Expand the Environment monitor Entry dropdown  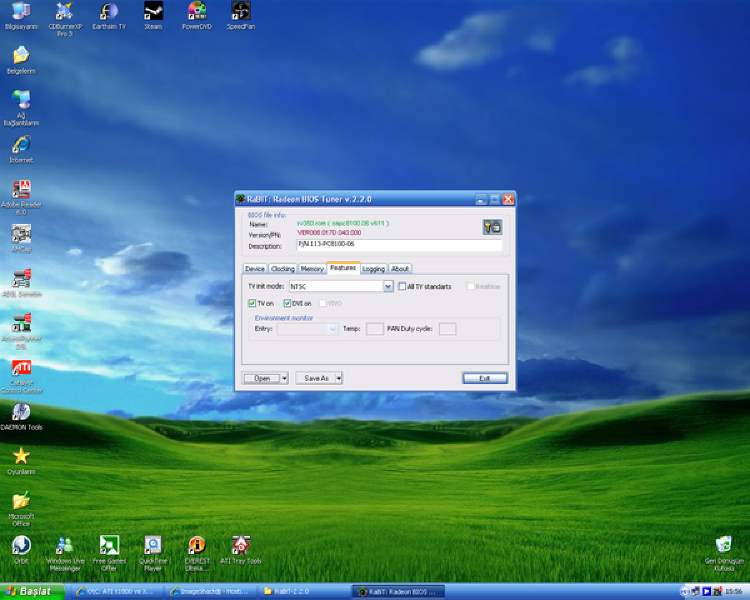[x=333, y=329]
